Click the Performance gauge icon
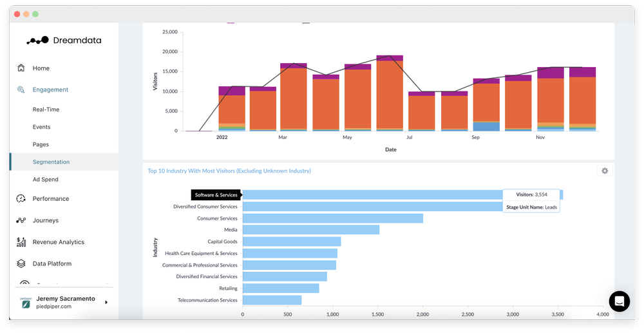644x333 pixels. [x=21, y=199]
